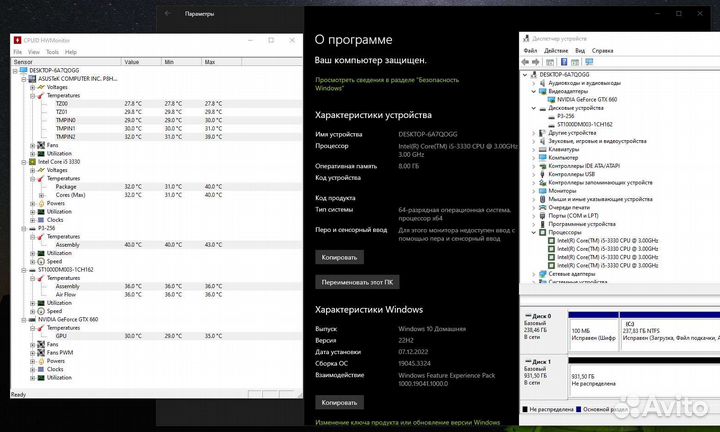
Task: Select ST1000DM003-1CH162 in Device Manager
Action: point(585,124)
